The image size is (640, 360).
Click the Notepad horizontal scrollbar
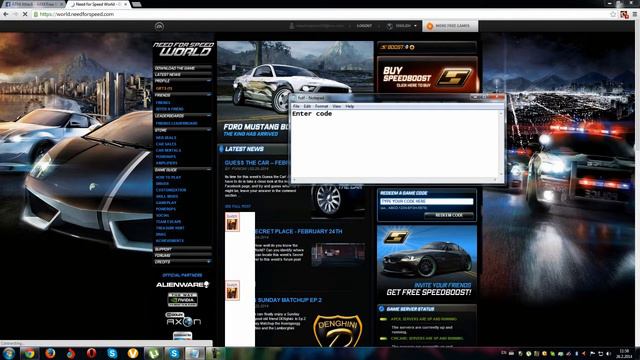(395, 180)
